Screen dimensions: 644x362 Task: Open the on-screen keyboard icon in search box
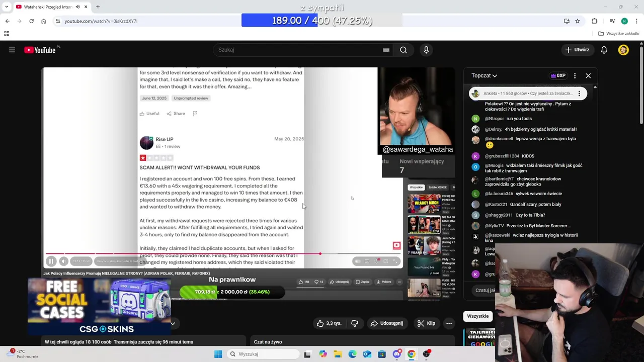[x=386, y=50]
